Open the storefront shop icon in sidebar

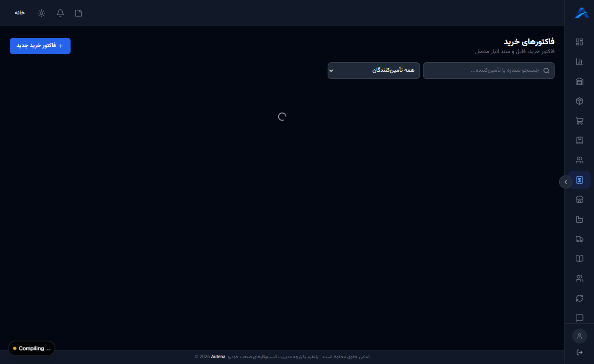pyautogui.click(x=579, y=200)
